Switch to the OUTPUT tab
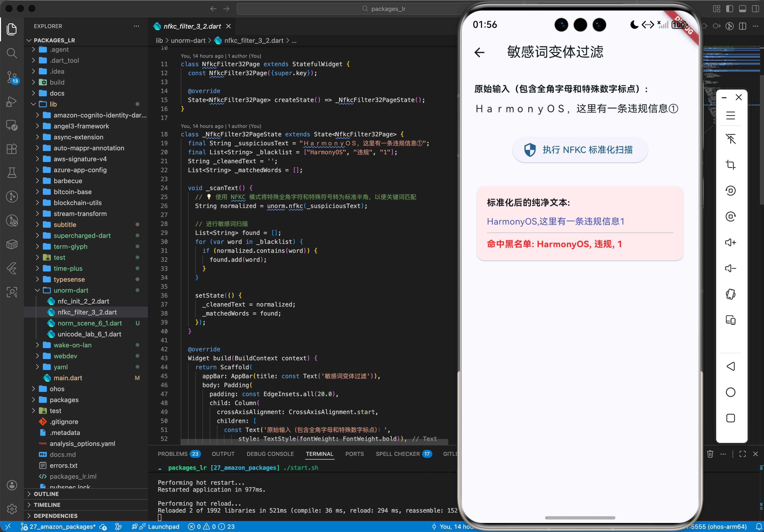The image size is (764, 532). [223, 454]
